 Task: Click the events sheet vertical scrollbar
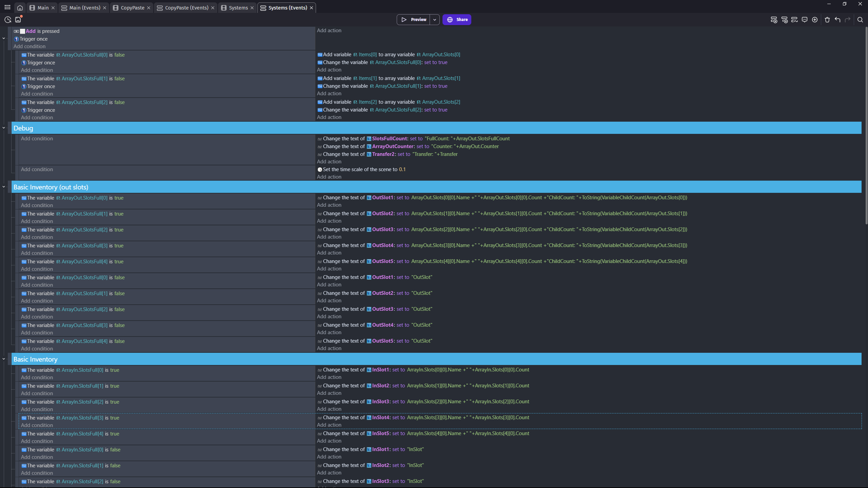point(866,125)
